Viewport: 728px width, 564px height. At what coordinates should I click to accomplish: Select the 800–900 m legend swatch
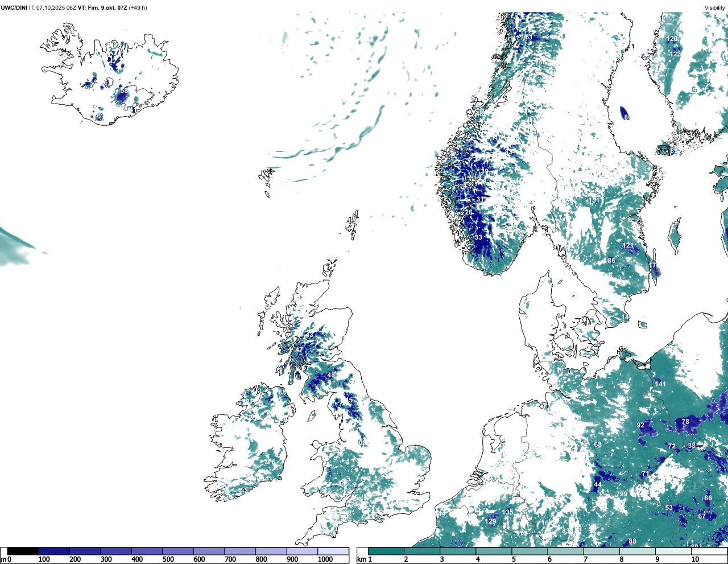(x=271, y=551)
